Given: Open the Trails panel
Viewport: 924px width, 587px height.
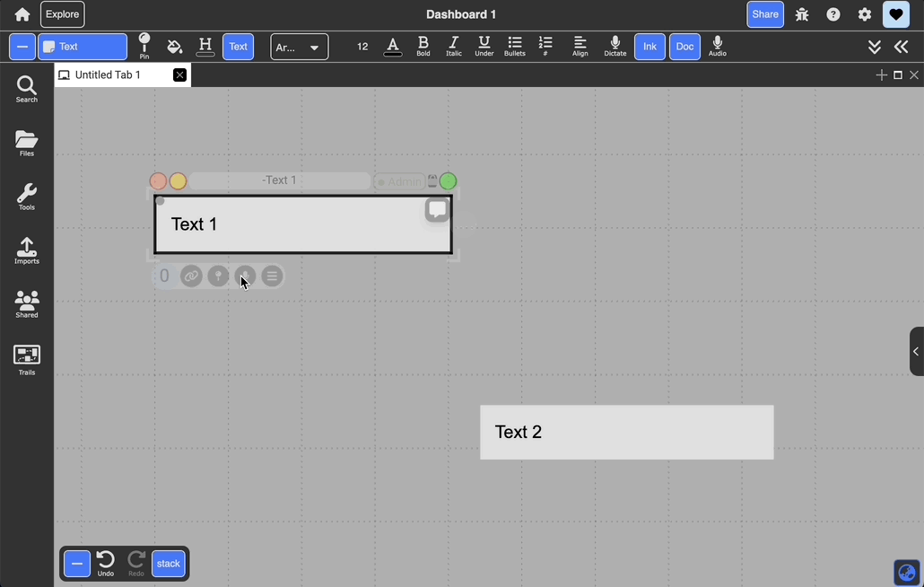Looking at the screenshot, I should (27, 359).
